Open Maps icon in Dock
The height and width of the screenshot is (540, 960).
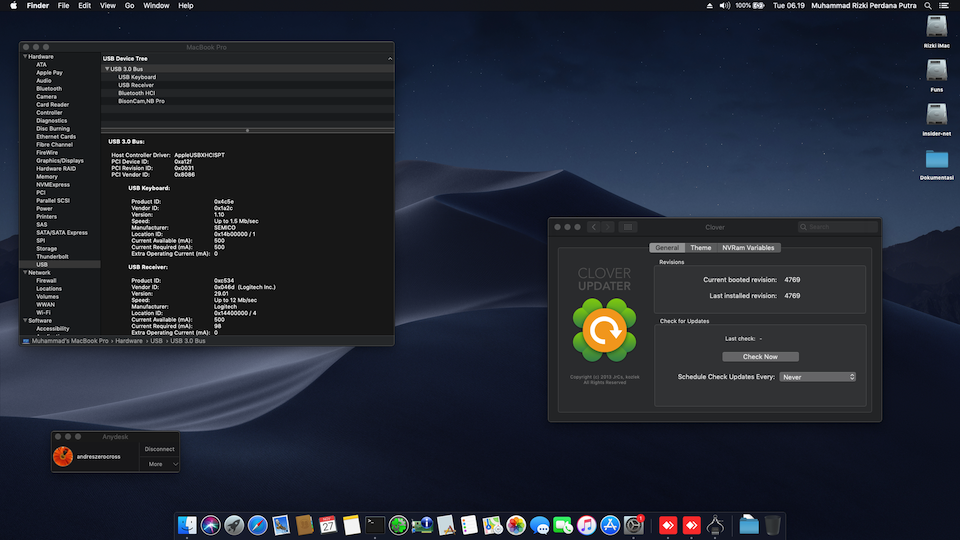[492, 525]
